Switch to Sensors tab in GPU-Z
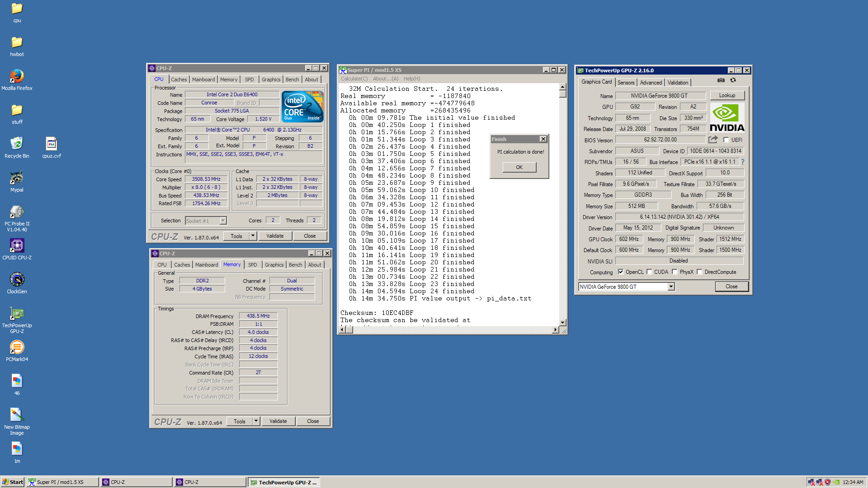The image size is (868, 488). click(x=626, y=83)
